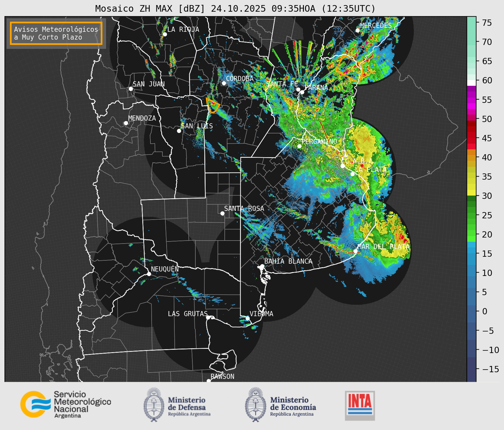Click the Viedma city marker dot
Image resolution: width=504 pixels, height=430 pixels.
[247, 318]
